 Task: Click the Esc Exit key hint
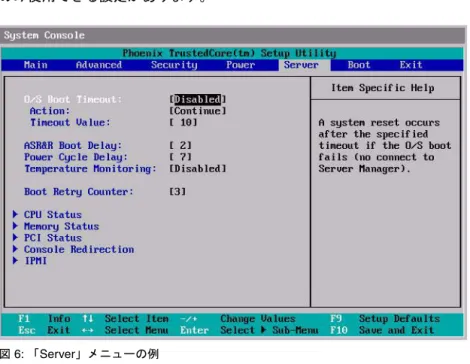click(x=44, y=330)
